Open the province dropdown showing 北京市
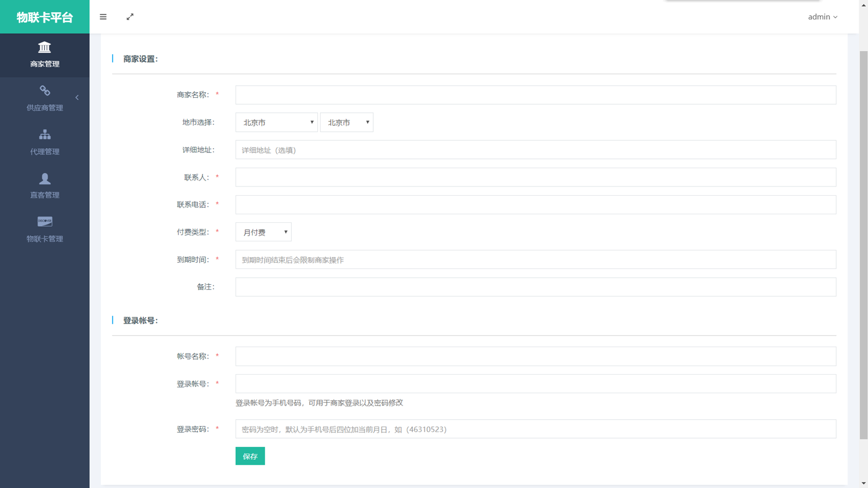 (277, 123)
